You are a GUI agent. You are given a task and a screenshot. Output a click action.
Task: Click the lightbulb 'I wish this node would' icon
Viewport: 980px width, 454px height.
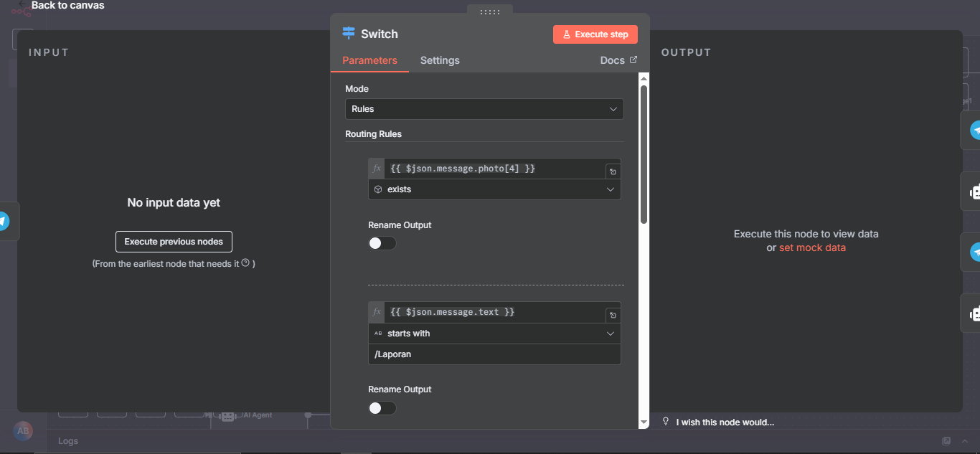(x=665, y=422)
